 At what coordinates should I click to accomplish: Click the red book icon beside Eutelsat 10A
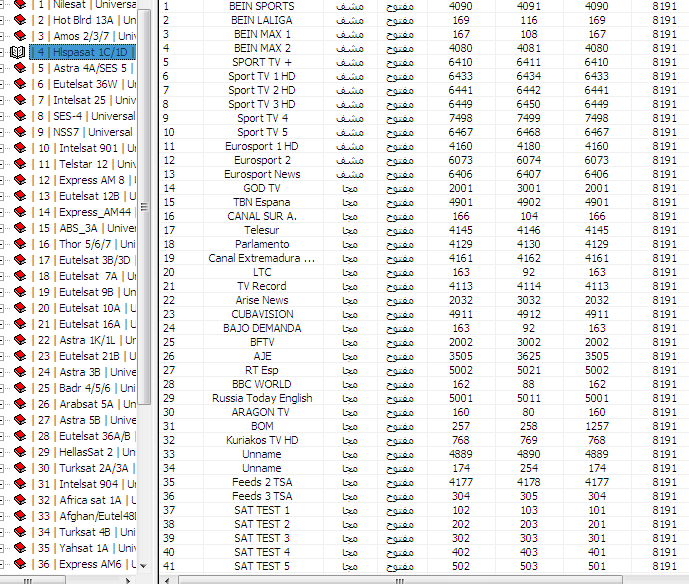coord(20,308)
